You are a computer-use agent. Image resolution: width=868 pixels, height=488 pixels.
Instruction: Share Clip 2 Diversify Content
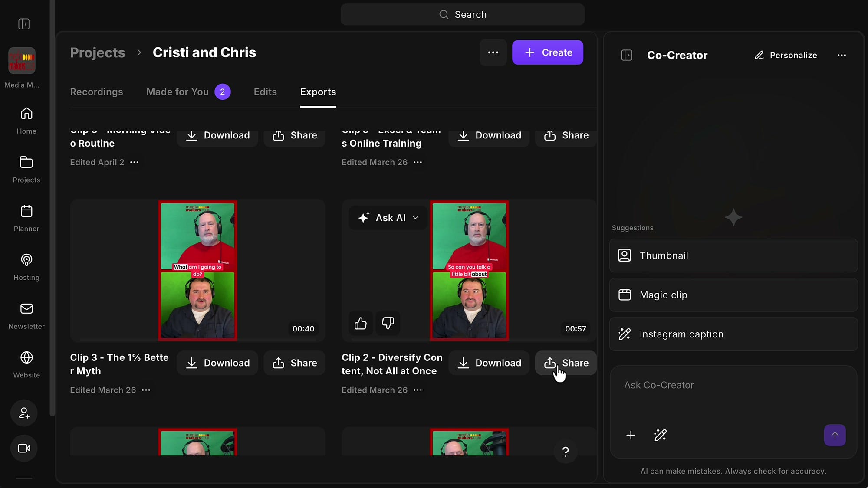coord(566,363)
